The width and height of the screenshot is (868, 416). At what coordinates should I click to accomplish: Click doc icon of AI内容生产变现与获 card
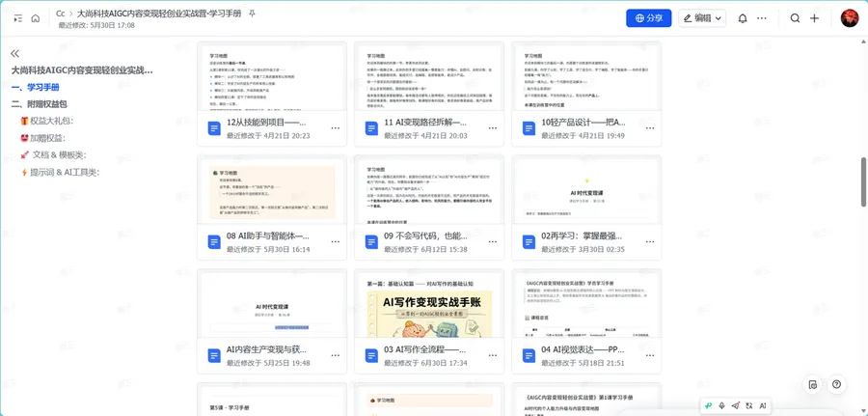pyautogui.click(x=214, y=355)
